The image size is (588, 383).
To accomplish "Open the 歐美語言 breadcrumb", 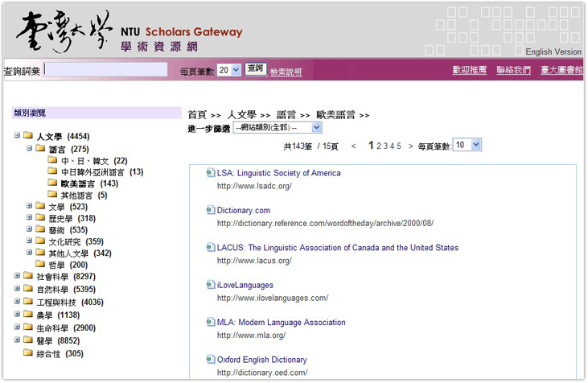I will coord(335,115).
